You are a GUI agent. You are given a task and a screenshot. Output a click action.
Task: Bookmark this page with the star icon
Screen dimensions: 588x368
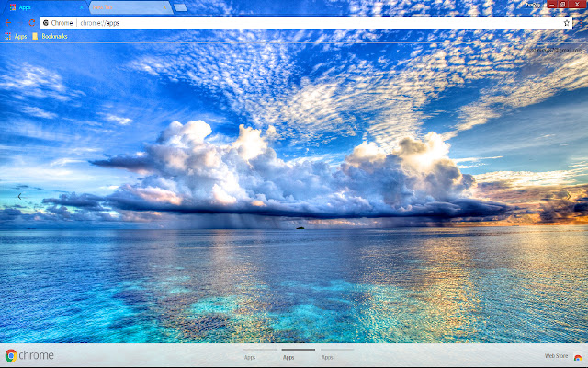click(x=566, y=23)
